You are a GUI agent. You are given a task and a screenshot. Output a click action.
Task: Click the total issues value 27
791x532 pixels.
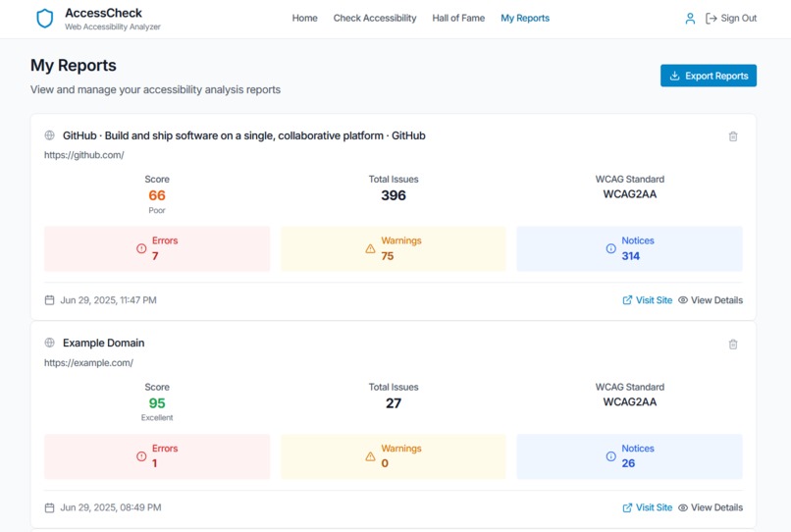(394, 403)
